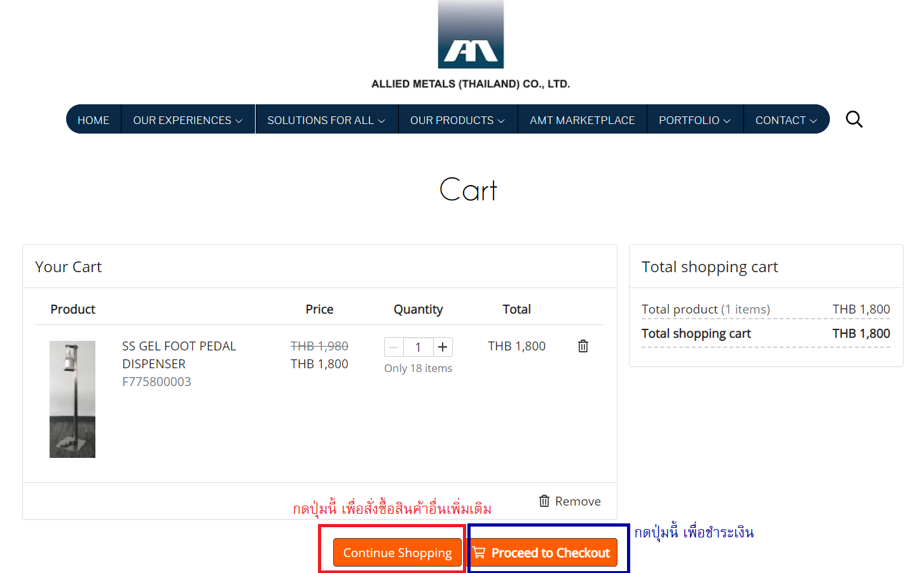Select the product code F775800003
The image size is (924, 573).
pyautogui.click(x=156, y=382)
